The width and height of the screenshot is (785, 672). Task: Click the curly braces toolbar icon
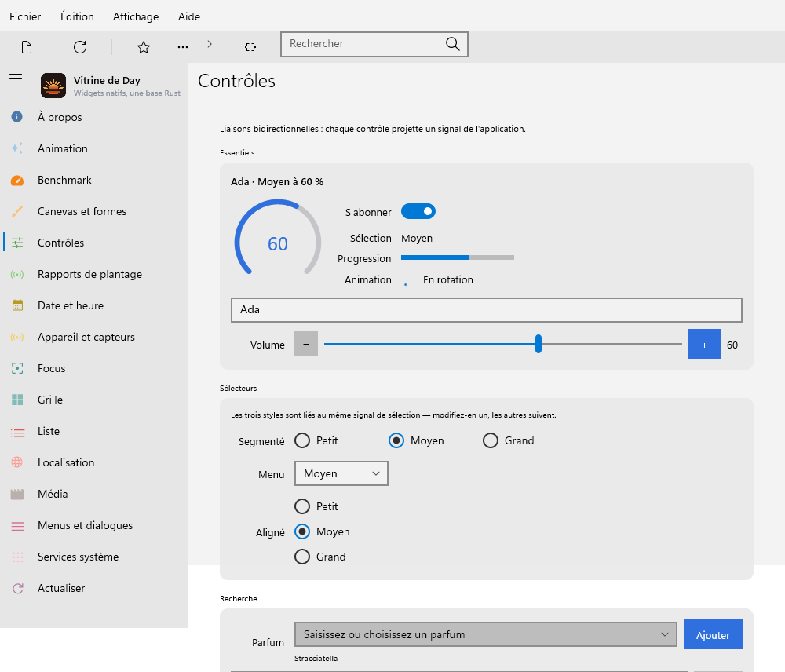point(250,47)
